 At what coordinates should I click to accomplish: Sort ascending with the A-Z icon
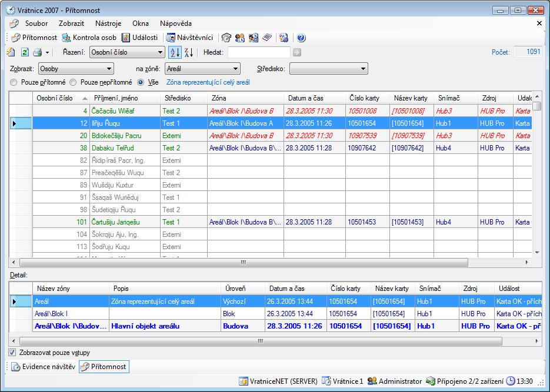(175, 52)
